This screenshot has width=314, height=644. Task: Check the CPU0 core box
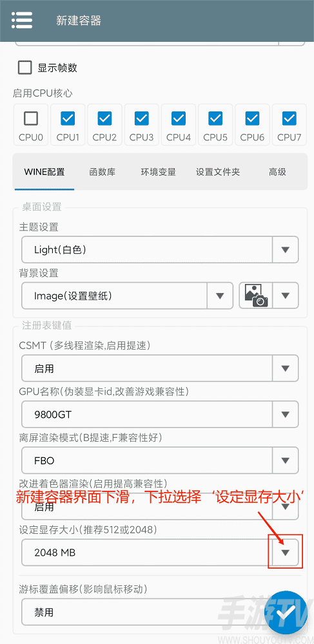coord(31,118)
